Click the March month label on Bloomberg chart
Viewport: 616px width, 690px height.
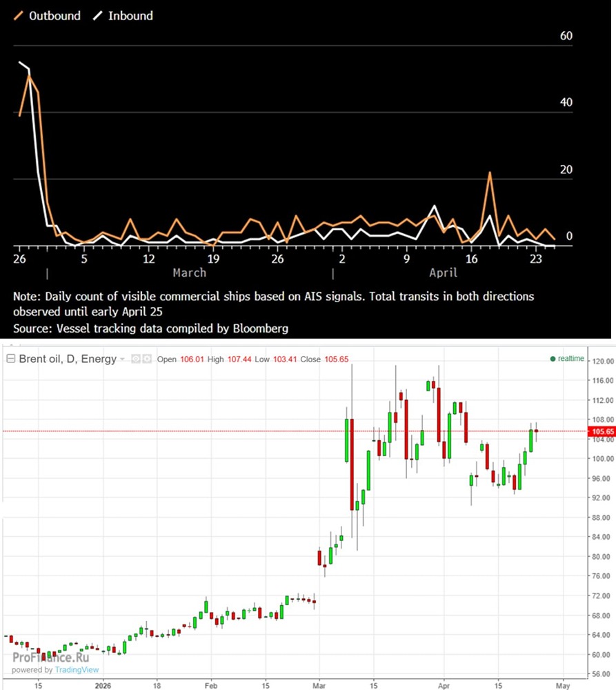(x=190, y=273)
